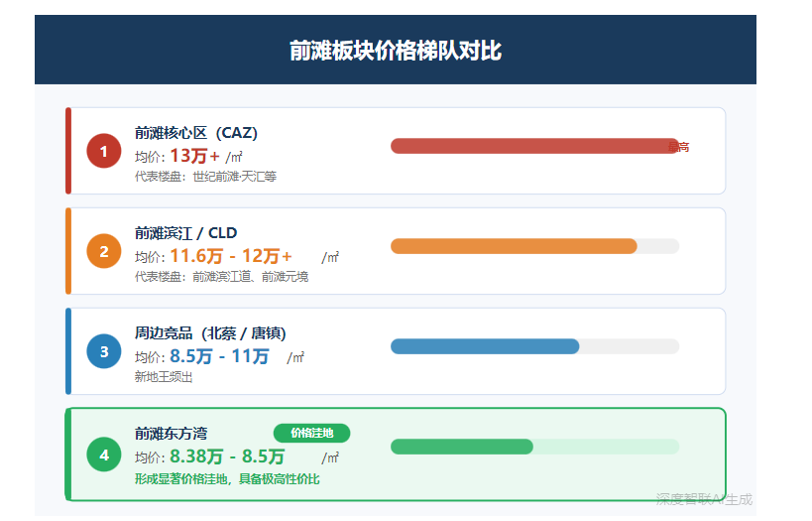The height and width of the screenshot is (521, 812).
Task: Click the title 前滩板块价格梯队对比
Action: point(396,51)
